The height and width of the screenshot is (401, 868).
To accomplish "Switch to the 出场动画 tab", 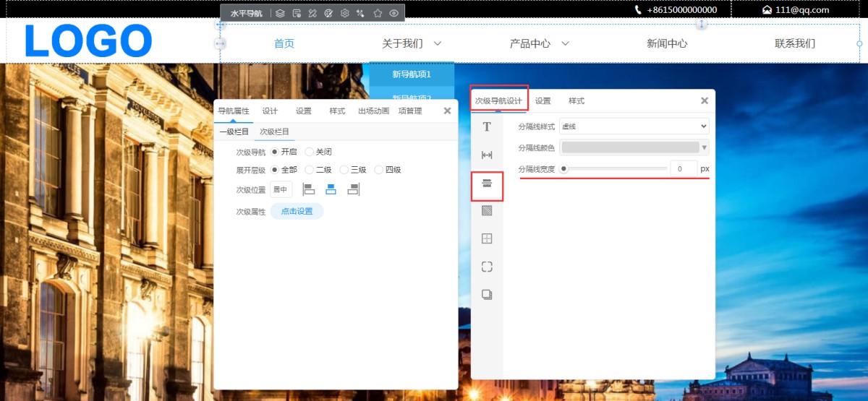I will tap(373, 111).
